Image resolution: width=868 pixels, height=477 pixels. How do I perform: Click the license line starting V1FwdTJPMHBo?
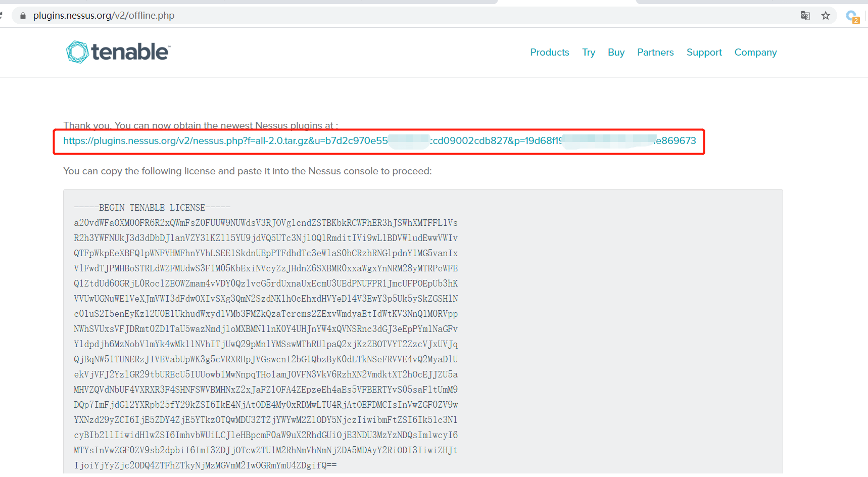[266, 268]
